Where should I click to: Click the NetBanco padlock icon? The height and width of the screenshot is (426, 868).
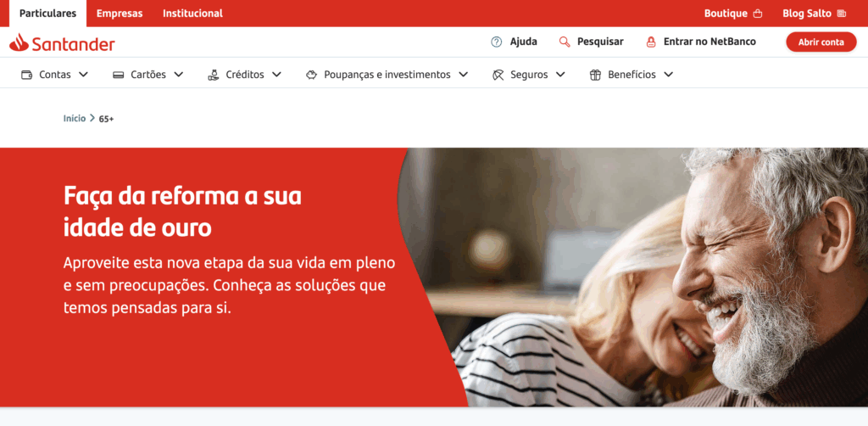click(x=651, y=42)
